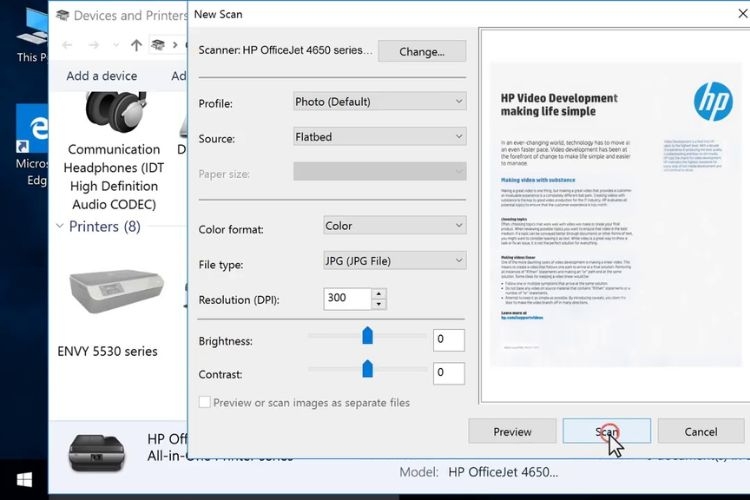This screenshot has height=500, width=750.
Task: Click the Forward arrow in Devices and Printers
Action: (x=94, y=45)
